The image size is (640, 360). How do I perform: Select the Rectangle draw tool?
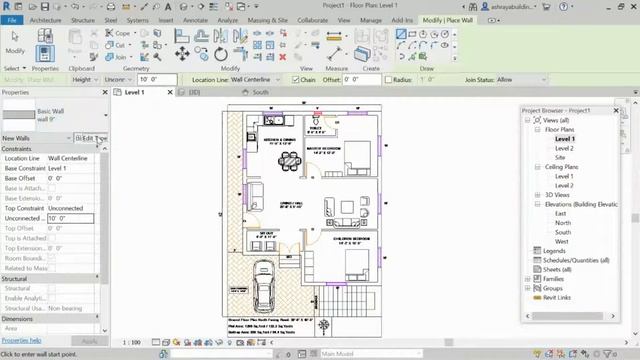pos(412,34)
